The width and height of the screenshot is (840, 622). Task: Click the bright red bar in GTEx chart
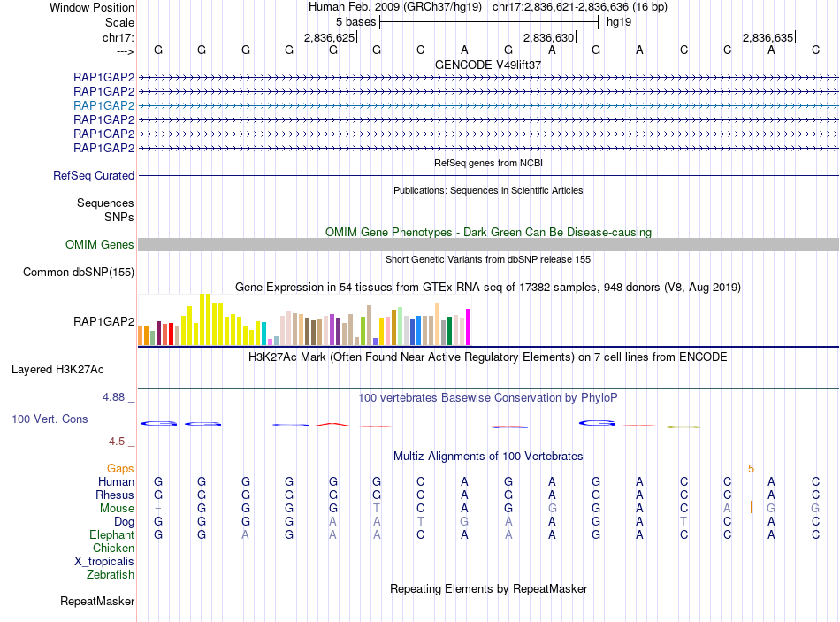tap(171, 334)
